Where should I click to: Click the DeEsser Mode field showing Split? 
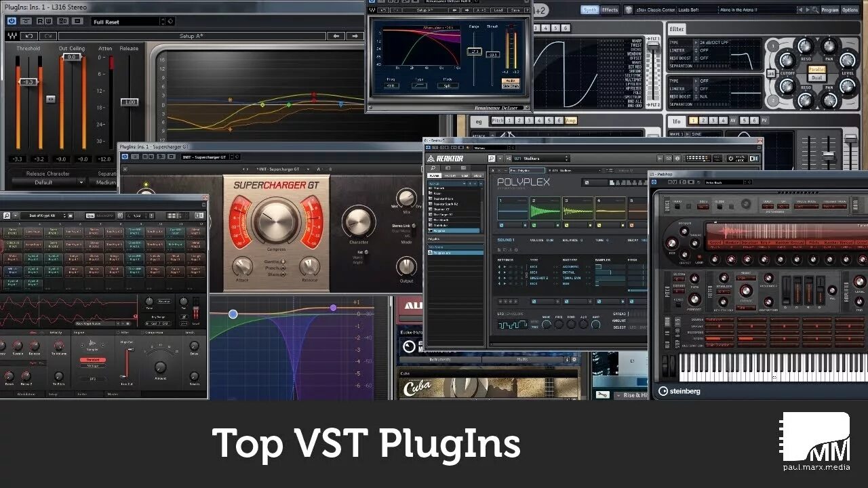448,86
